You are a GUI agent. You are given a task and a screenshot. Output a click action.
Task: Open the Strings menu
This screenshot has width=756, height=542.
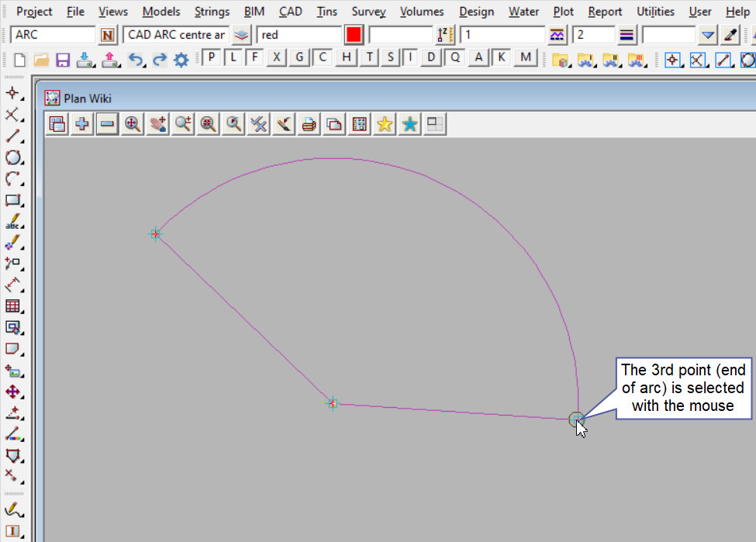click(x=212, y=12)
